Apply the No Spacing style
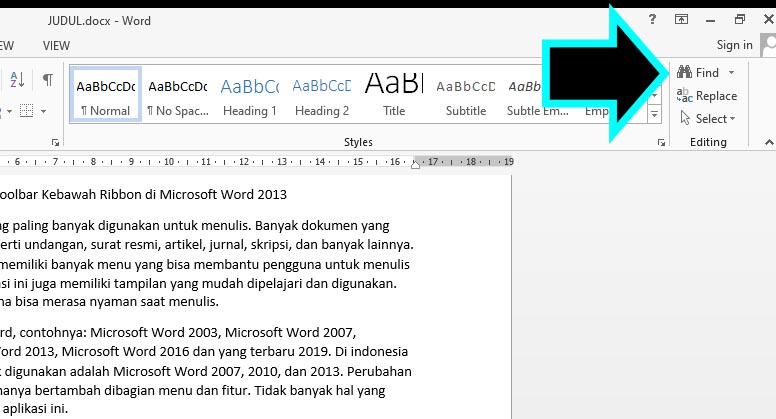The image size is (776, 419). coord(177,95)
